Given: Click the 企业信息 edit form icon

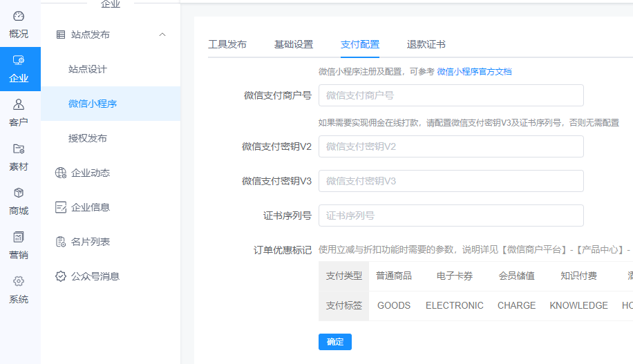Looking at the screenshot, I should (61, 207).
